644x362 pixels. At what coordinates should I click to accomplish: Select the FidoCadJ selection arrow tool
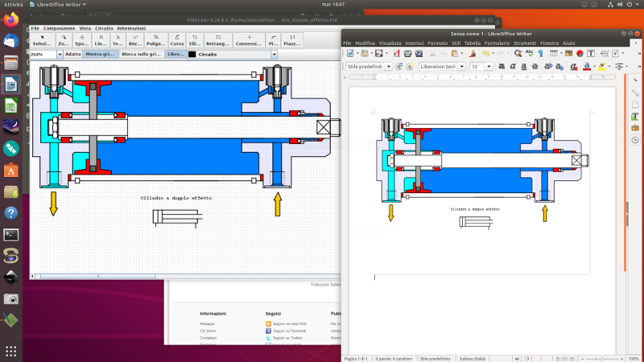point(42,40)
